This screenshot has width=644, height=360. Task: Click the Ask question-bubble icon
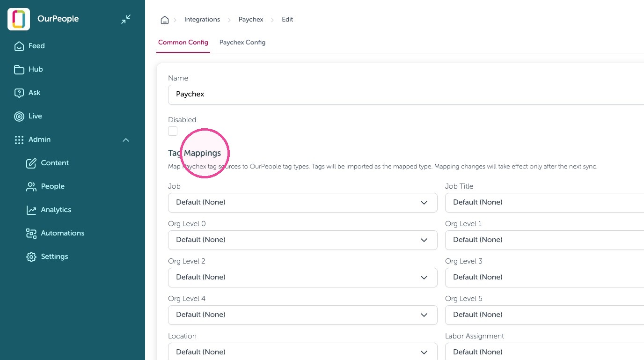tap(19, 93)
